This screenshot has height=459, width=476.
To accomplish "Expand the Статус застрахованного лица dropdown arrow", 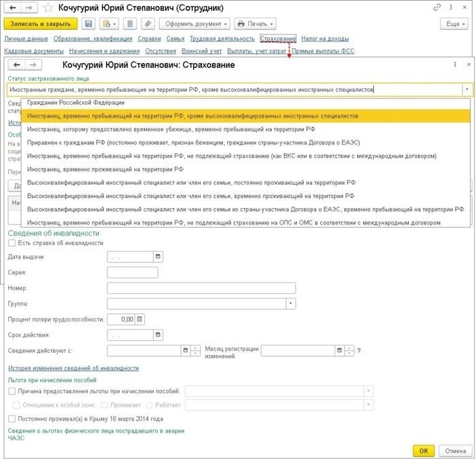I will point(466,90).
